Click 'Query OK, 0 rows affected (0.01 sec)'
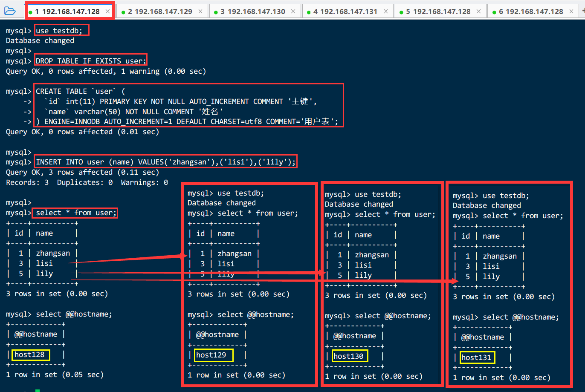The width and height of the screenshot is (585, 392). tap(83, 132)
